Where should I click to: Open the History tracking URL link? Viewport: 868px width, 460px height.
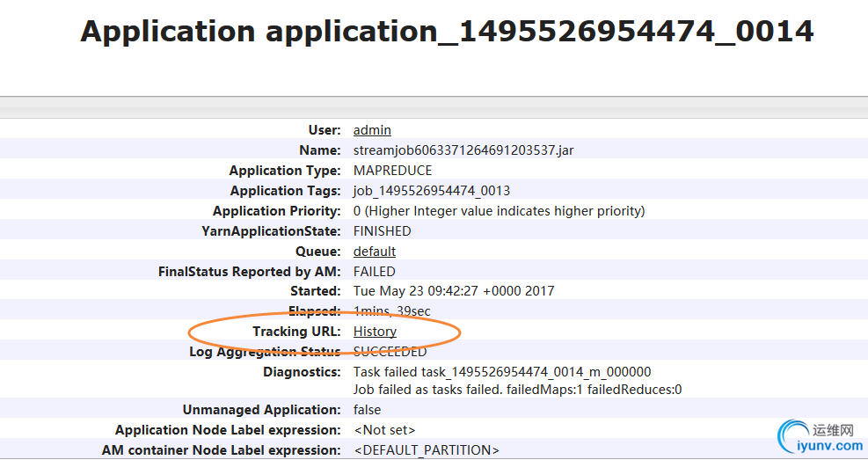coord(375,332)
